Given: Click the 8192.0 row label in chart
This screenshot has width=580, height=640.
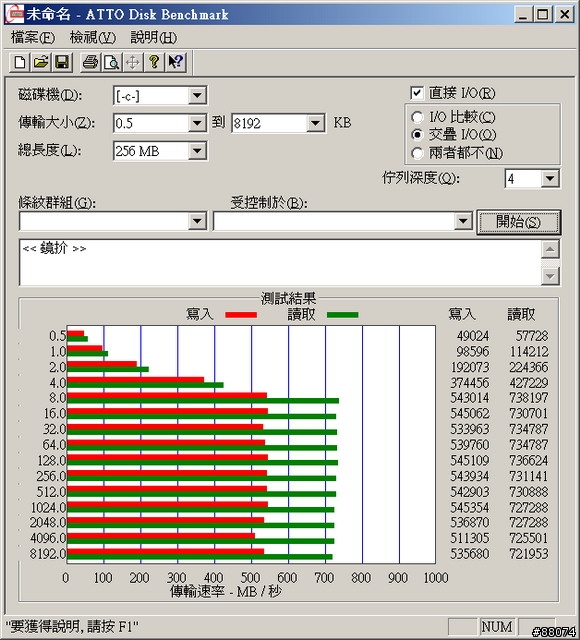Looking at the screenshot, I should click(48, 553).
